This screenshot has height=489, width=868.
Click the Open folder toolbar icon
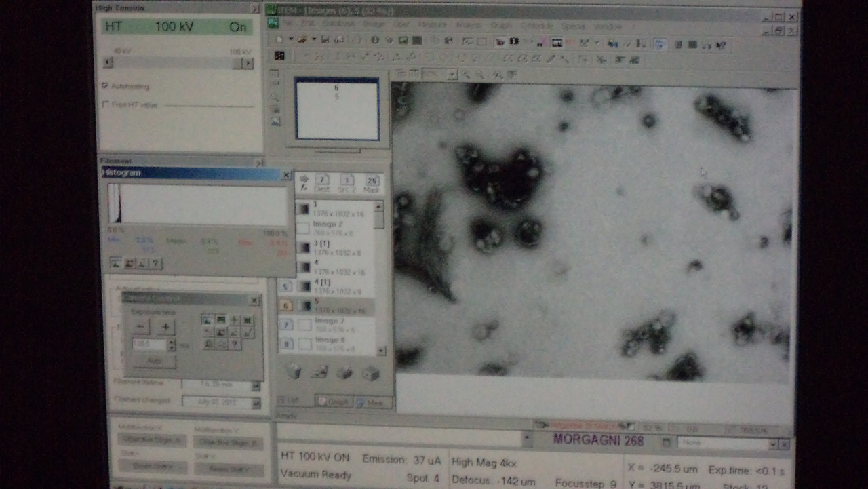(x=302, y=41)
